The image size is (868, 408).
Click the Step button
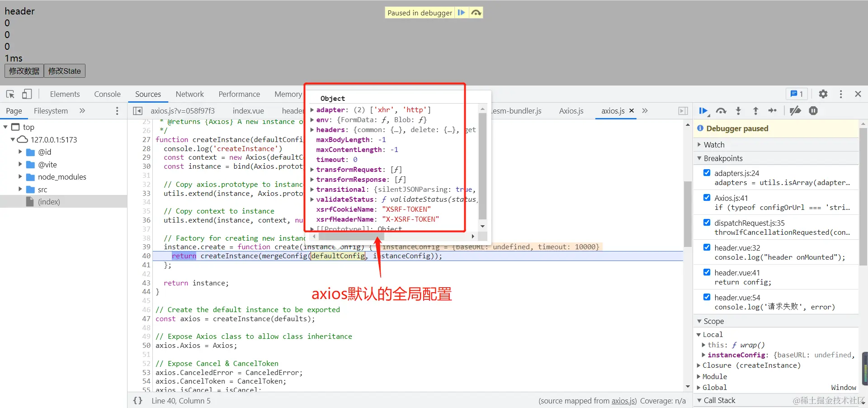[x=773, y=111]
